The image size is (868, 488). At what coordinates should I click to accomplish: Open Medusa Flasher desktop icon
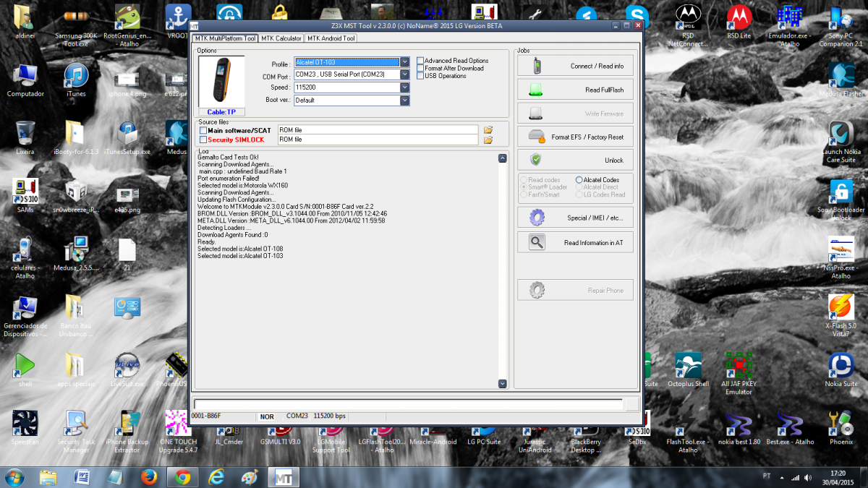tap(841, 80)
